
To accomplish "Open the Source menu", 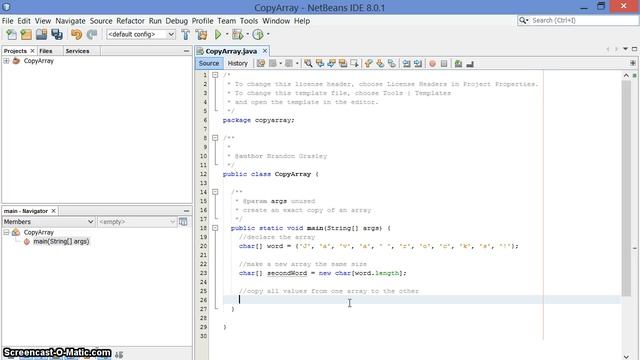I will pos(101,21).
